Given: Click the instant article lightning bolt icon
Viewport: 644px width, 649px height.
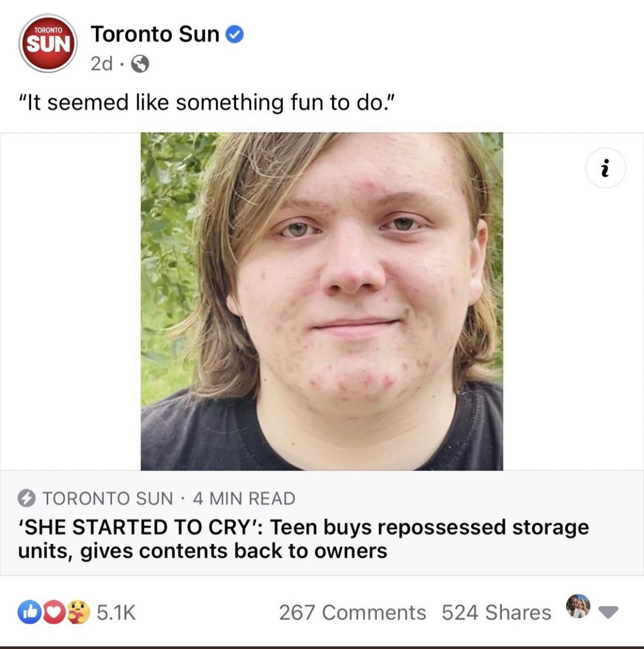Looking at the screenshot, I should 26,499.
